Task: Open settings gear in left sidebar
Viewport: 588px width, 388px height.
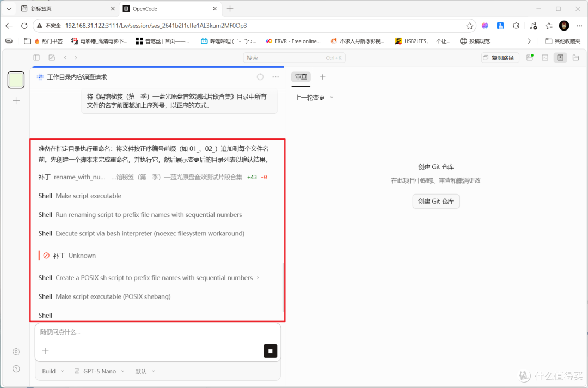Action: (16, 351)
